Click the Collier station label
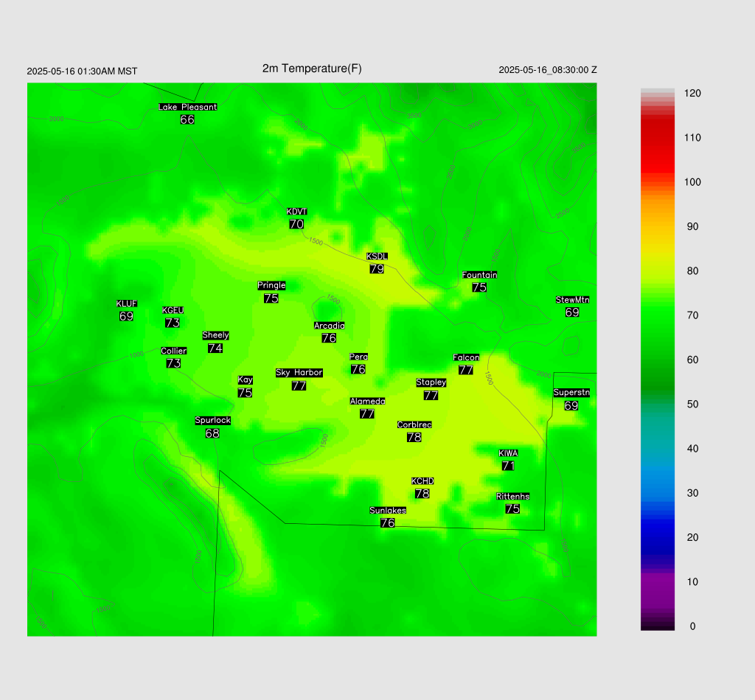 173,351
